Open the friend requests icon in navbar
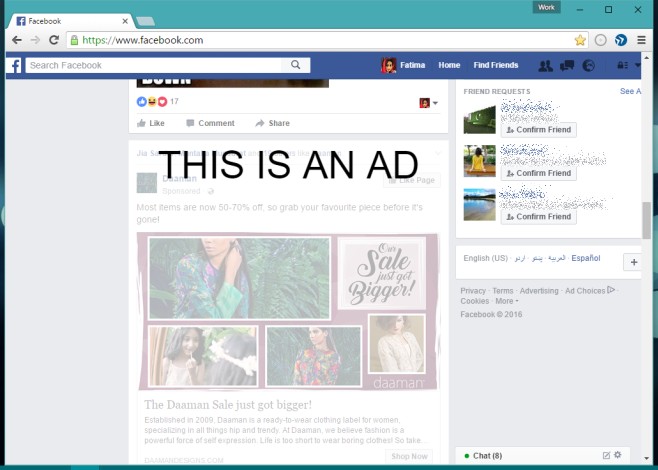The width and height of the screenshot is (658, 470). [x=545, y=65]
